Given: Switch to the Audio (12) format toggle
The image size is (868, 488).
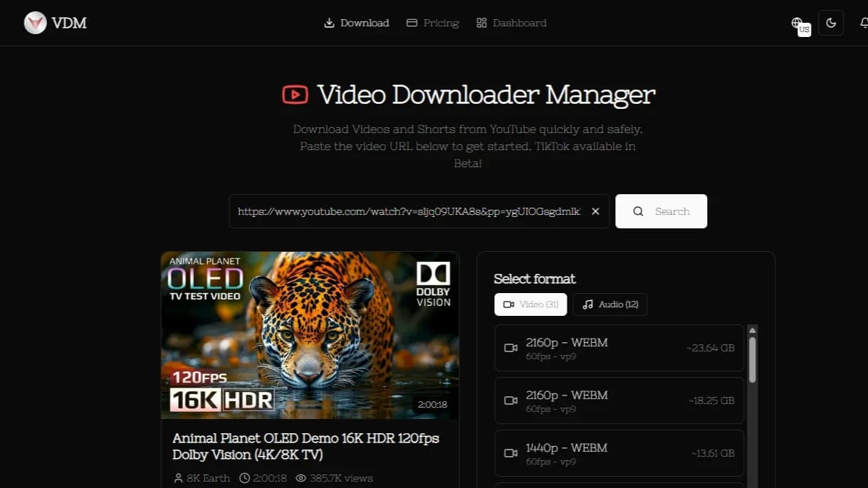Looking at the screenshot, I should pyautogui.click(x=610, y=304).
